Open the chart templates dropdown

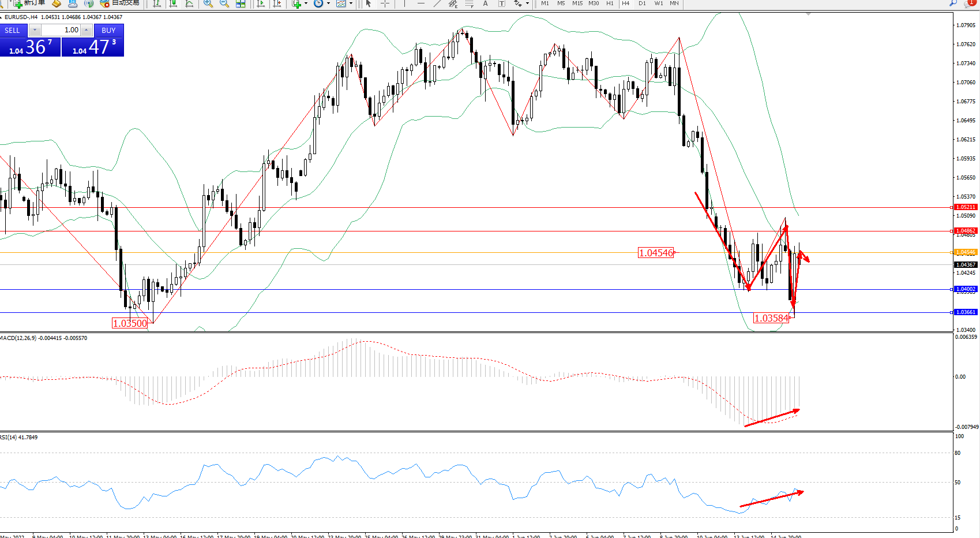pyautogui.click(x=351, y=4)
